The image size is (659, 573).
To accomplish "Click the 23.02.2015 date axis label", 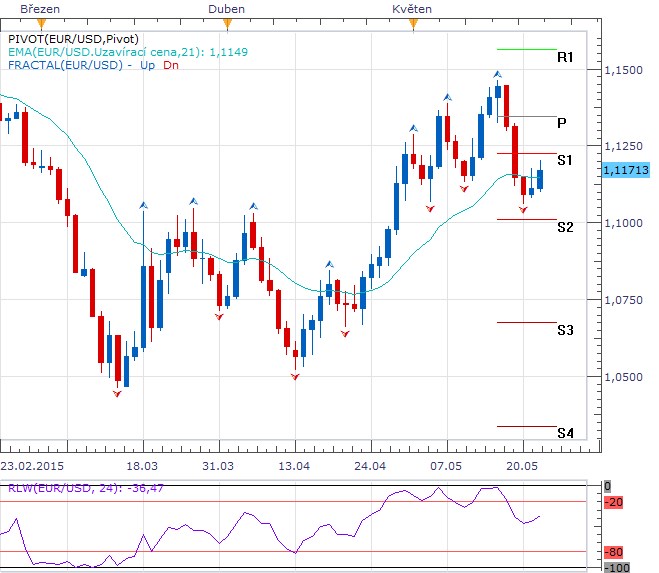I will click(32, 466).
